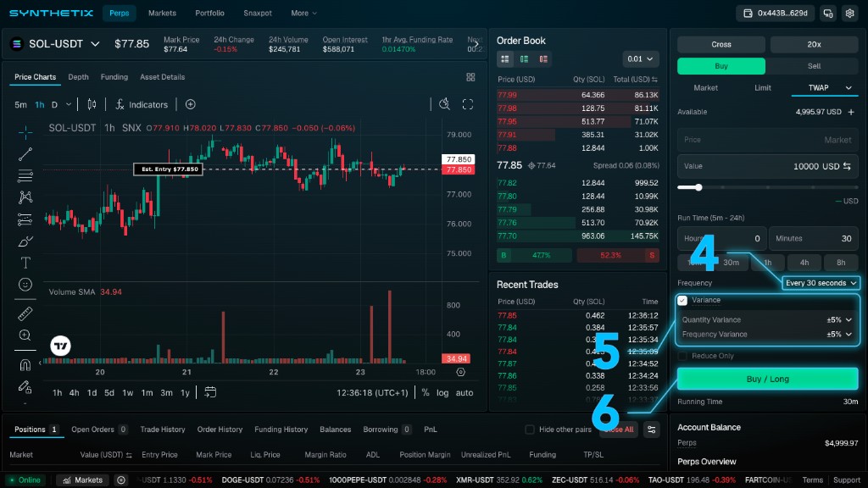Select the ruler measure tool
This screenshot has width=868, height=488.
(25, 313)
